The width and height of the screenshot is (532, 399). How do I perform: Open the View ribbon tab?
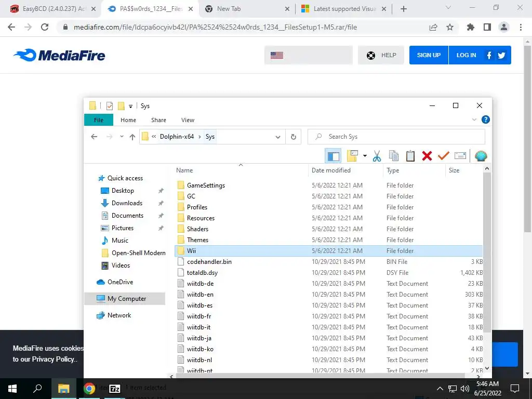(x=188, y=120)
